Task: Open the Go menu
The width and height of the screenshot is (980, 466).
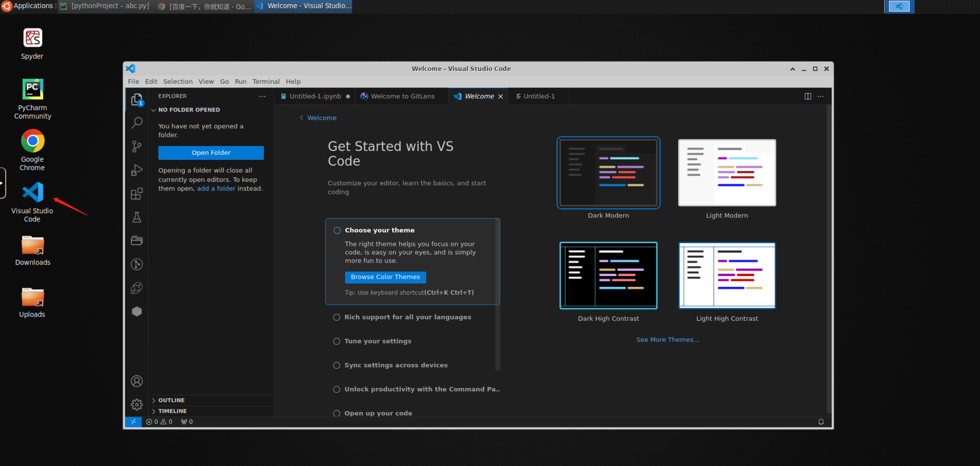Action: [x=224, y=81]
